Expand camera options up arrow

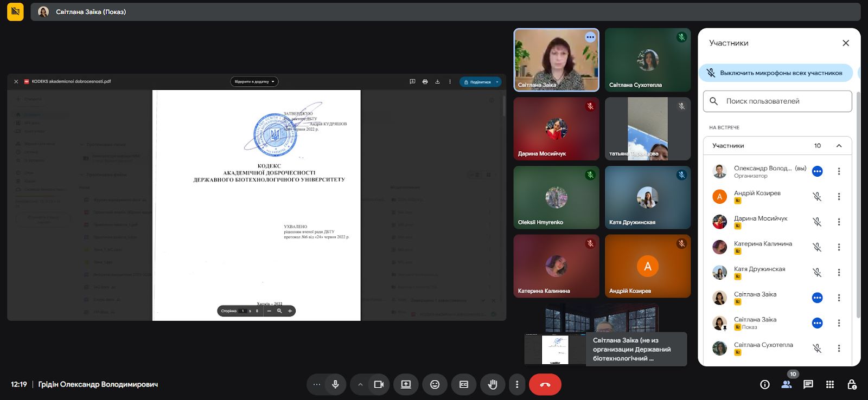pos(360,384)
